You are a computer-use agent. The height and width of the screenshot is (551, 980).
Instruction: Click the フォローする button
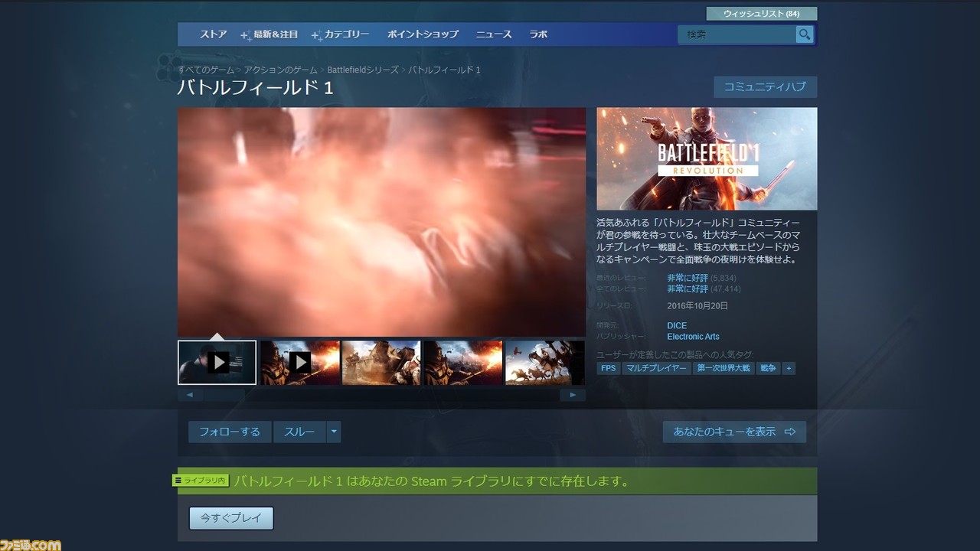click(x=229, y=432)
